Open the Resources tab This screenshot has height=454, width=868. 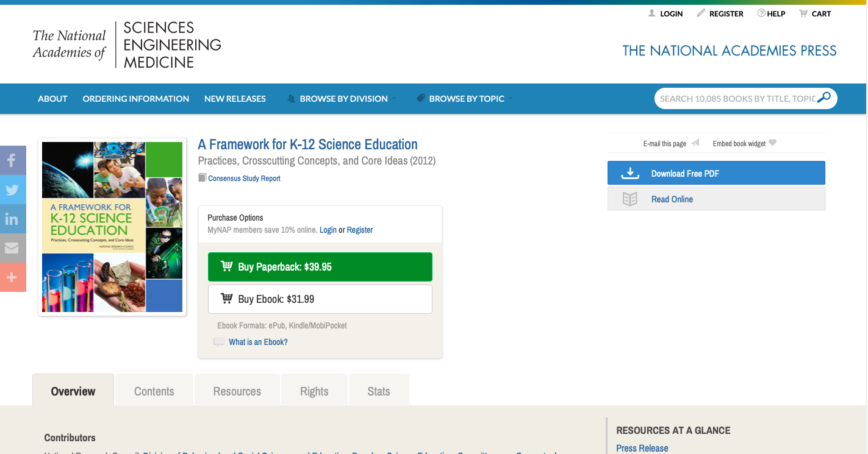tap(237, 391)
